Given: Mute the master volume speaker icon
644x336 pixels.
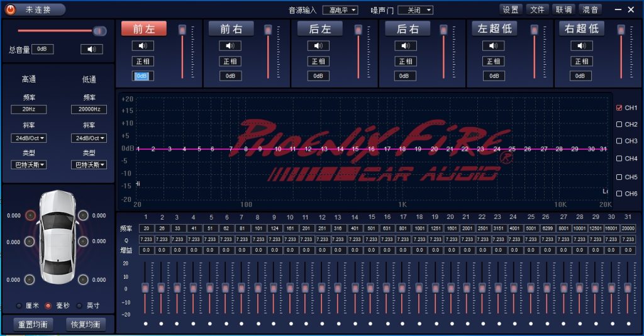Looking at the screenshot, I should click(92, 49).
